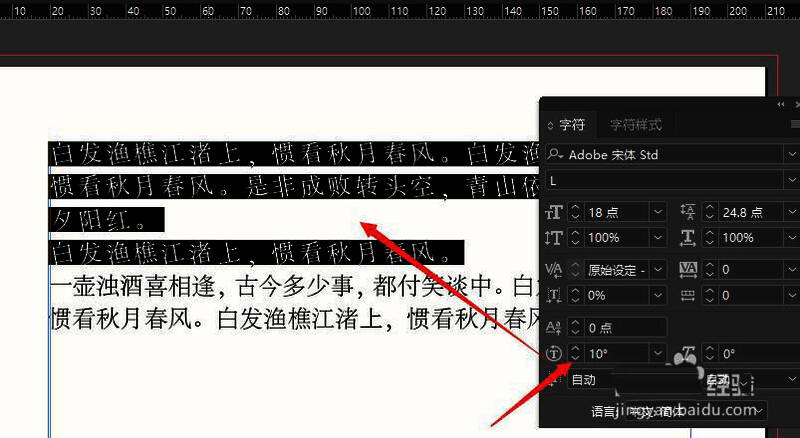The image size is (800, 438).
Task: Click the font style field showing L
Action: click(x=665, y=180)
